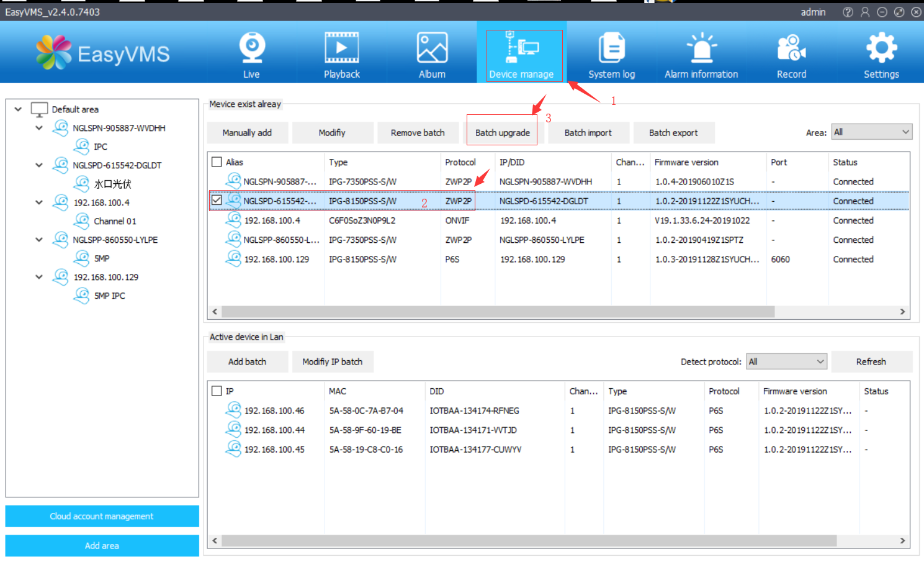Click the Modifiy IP batch button
Image resolution: width=924 pixels, height=562 pixels.
[332, 361]
